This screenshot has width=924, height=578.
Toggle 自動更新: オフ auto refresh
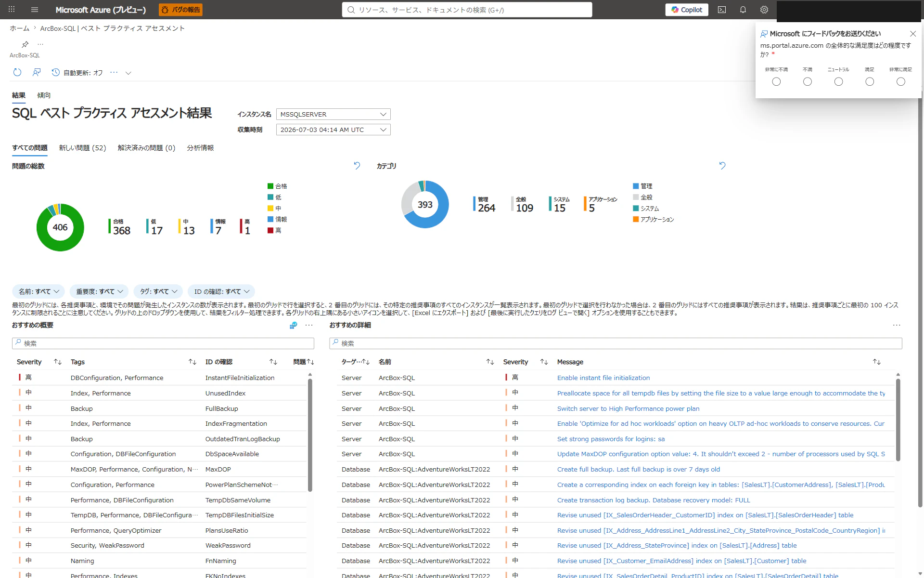tap(77, 73)
